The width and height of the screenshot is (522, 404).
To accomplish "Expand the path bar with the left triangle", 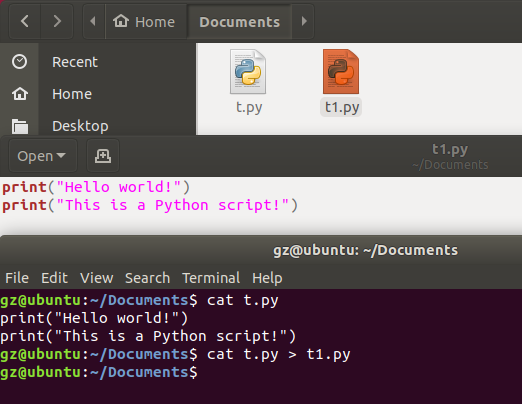I will point(93,22).
